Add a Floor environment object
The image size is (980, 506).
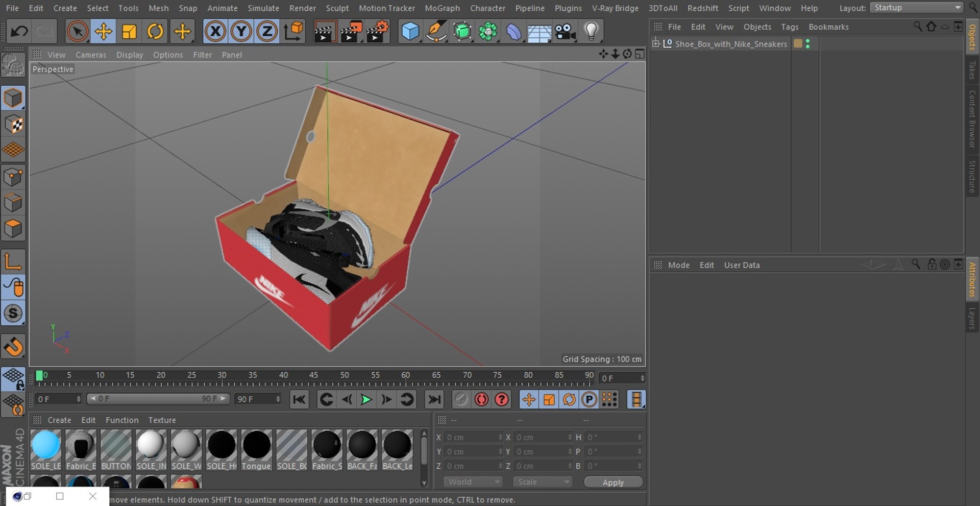click(x=540, y=32)
